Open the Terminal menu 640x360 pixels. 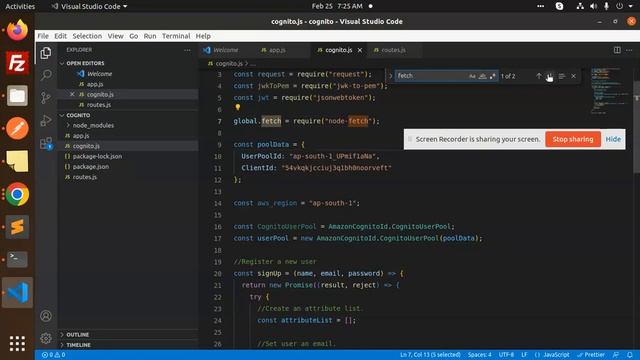tap(176, 36)
